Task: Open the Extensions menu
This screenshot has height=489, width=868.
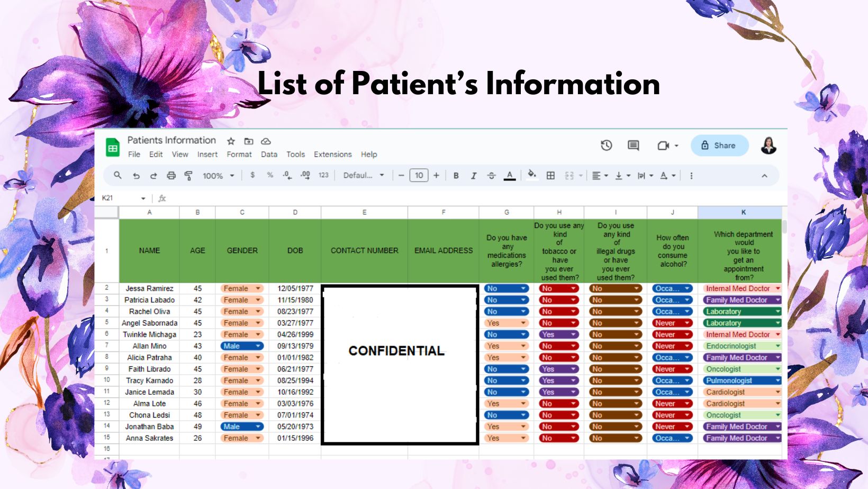Action: (x=333, y=155)
